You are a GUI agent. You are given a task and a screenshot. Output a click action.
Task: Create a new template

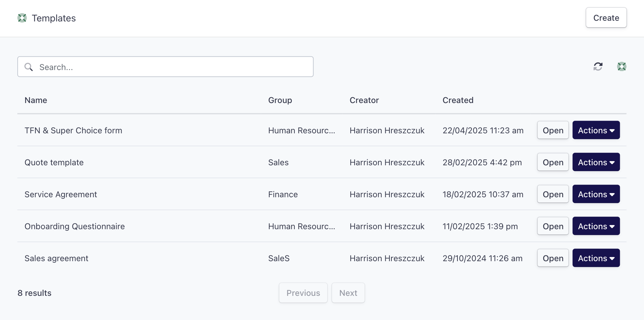click(x=606, y=18)
